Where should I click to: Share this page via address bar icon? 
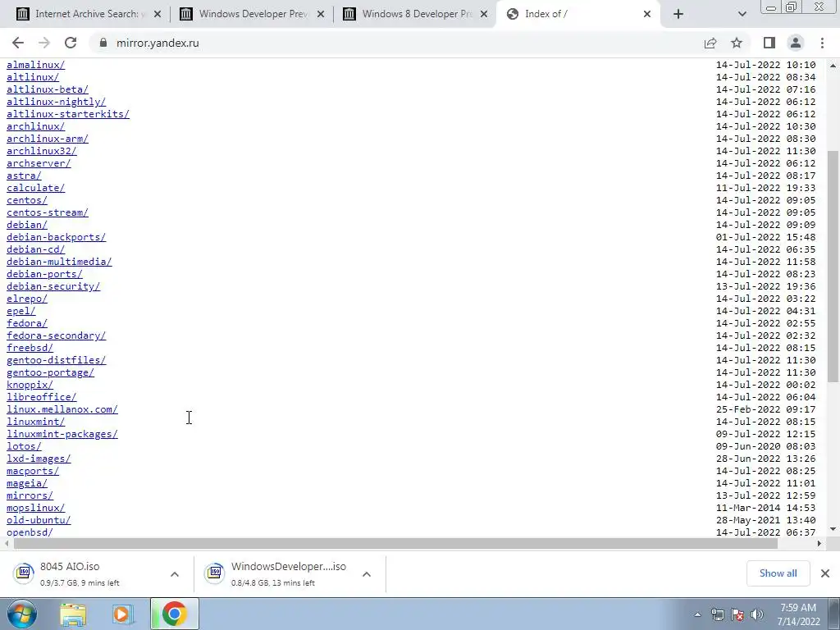(x=710, y=43)
